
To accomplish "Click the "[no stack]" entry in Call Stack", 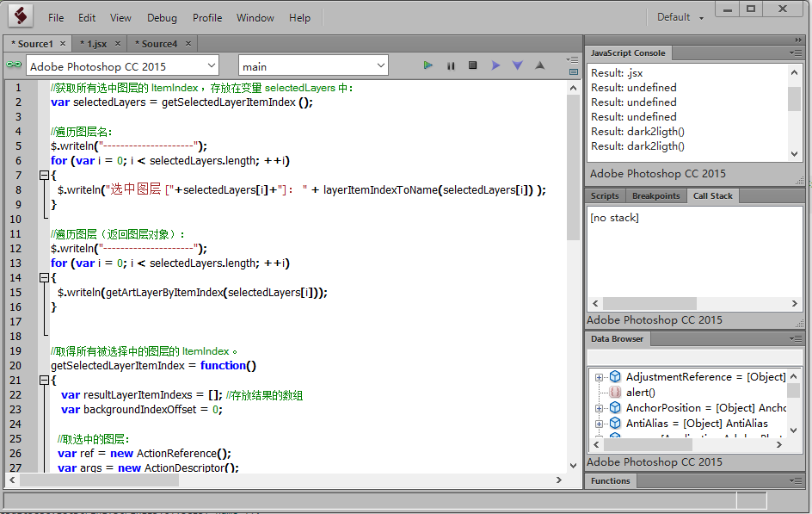I will coord(614,218).
